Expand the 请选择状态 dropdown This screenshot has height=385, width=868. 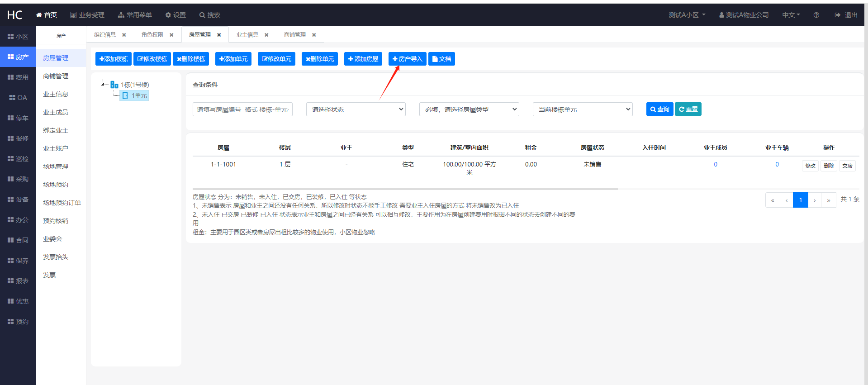(356, 109)
